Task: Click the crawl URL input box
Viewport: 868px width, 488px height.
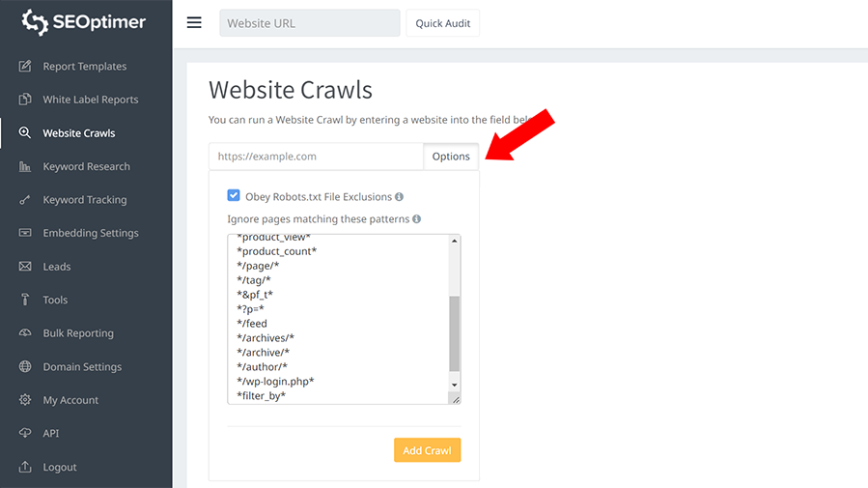Action: click(x=316, y=157)
